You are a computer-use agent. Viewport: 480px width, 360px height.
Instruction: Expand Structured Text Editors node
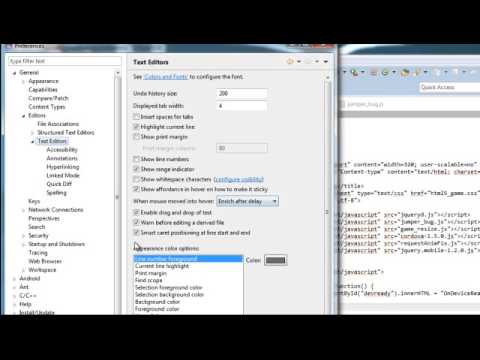[x=32, y=133]
